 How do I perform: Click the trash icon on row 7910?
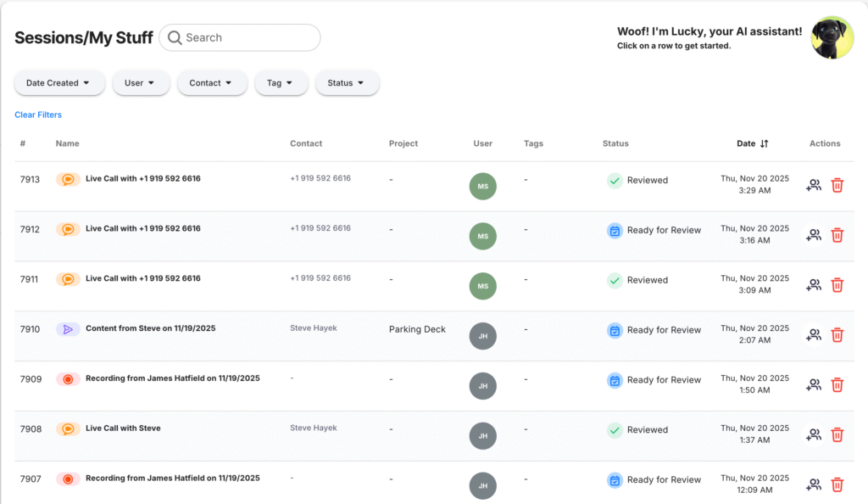click(x=837, y=335)
